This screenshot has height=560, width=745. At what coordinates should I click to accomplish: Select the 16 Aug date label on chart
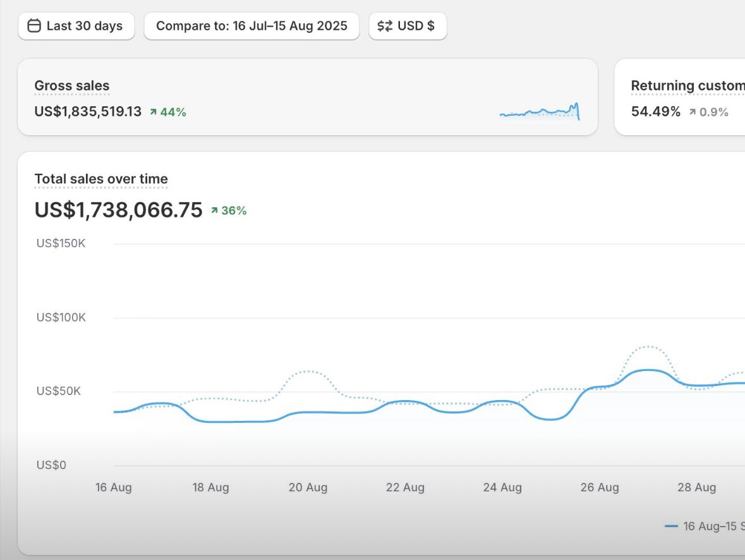tap(114, 487)
